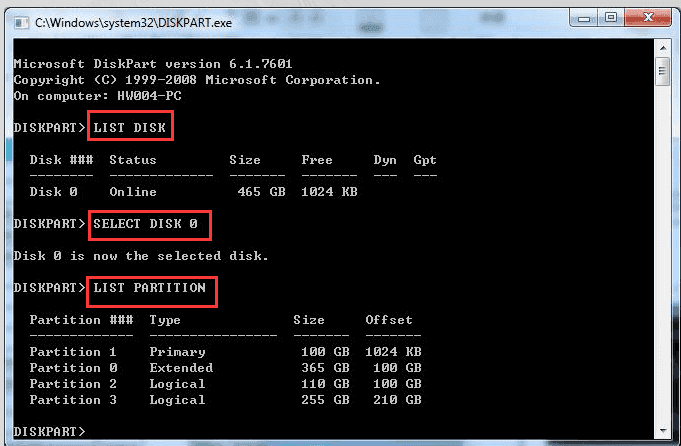Click 'Disk 0 is now the selected disk.' message
The height and width of the screenshot is (446, 681).
click(x=141, y=256)
